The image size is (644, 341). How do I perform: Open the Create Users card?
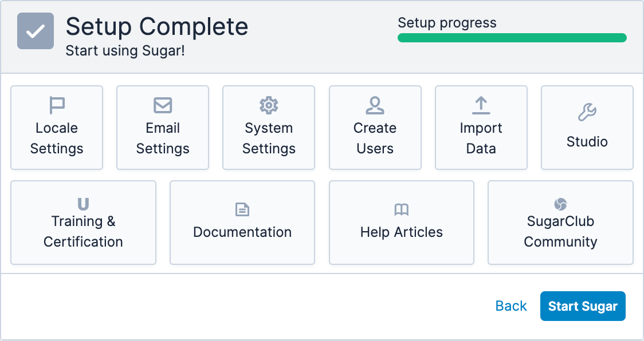tap(375, 127)
